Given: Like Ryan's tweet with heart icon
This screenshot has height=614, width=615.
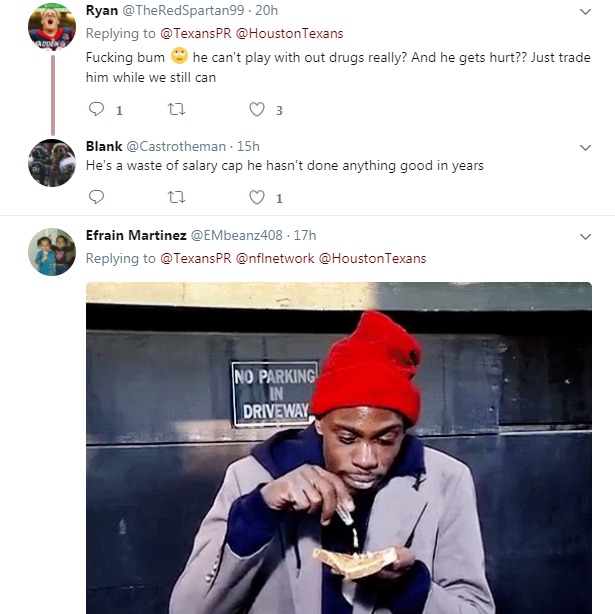Looking at the screenshot, I should [257, 110].
